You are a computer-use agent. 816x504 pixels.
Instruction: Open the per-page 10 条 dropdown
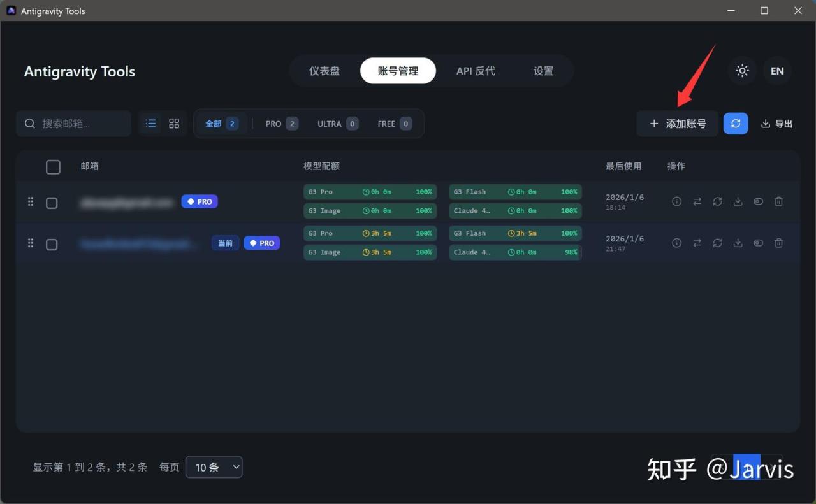(x=214, y=467)
